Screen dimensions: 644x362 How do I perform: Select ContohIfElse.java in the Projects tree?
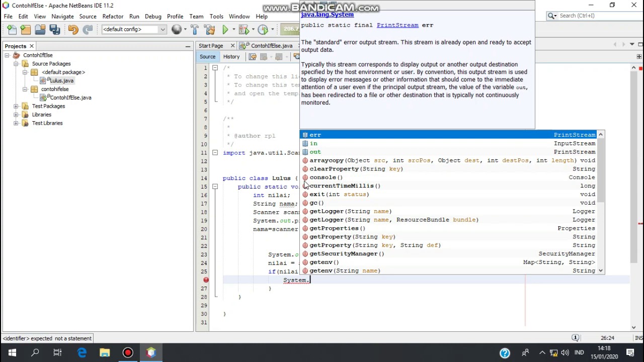pos(70,98)
